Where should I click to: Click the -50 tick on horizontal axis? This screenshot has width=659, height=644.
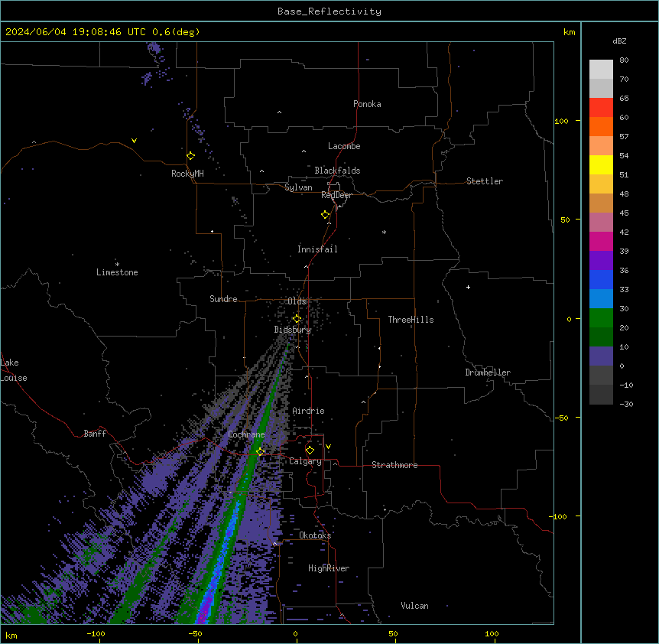[195, 633]
